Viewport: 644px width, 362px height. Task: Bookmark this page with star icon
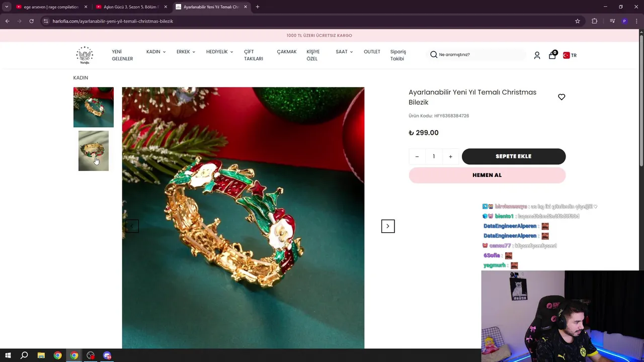578,21
